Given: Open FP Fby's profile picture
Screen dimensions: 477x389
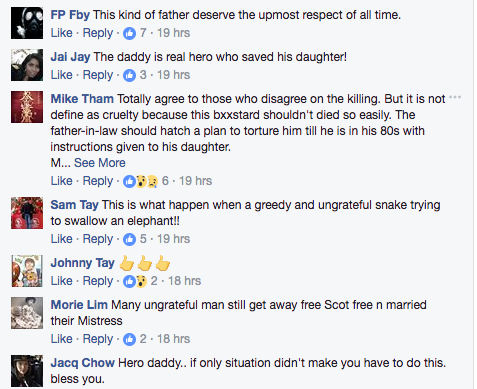Looking at the screenshot, I should 27,23.
